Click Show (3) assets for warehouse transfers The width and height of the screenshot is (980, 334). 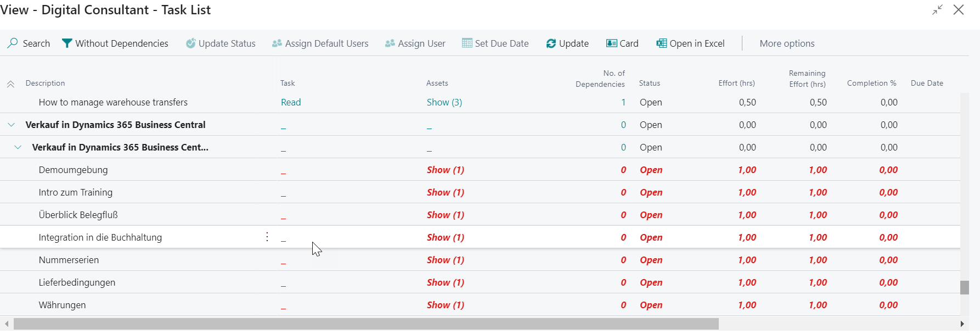(x=444, y=102)
